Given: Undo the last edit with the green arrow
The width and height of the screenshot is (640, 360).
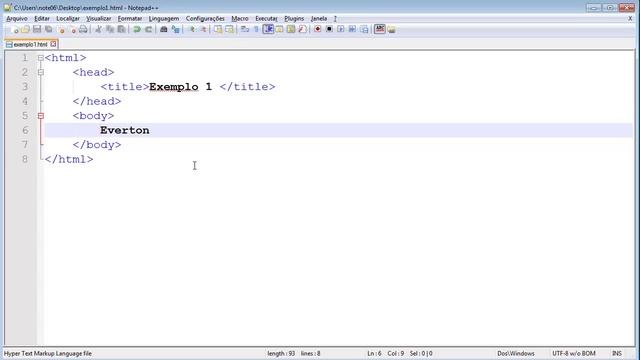Looking at the screenshot, I should [x=137, y=29].
